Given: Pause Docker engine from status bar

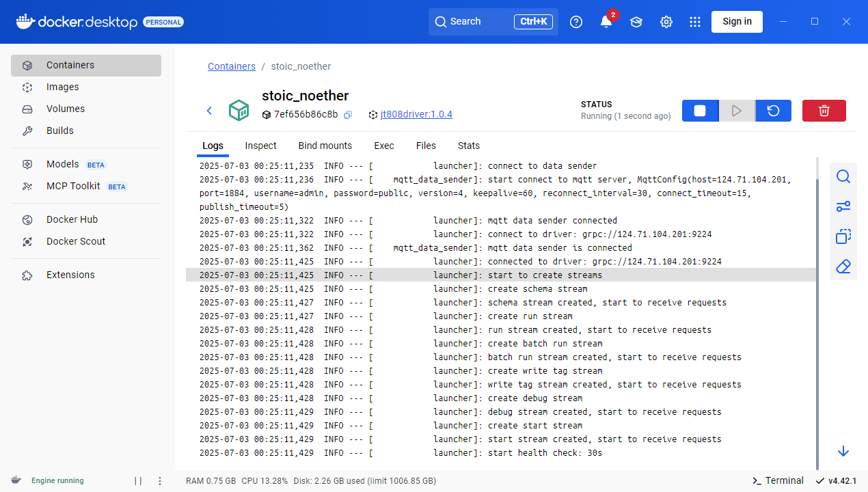Looking at the screenshot, I should click(138, 481).
